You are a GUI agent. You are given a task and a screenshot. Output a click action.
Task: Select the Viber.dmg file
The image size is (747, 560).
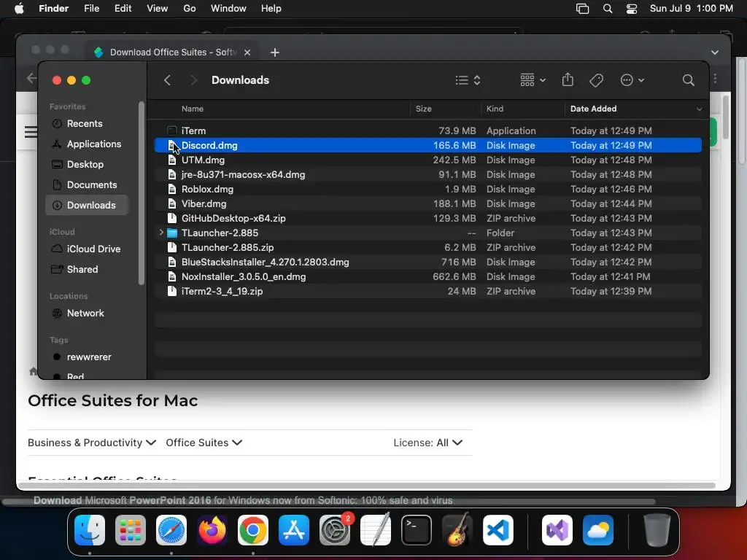(427, 204)
